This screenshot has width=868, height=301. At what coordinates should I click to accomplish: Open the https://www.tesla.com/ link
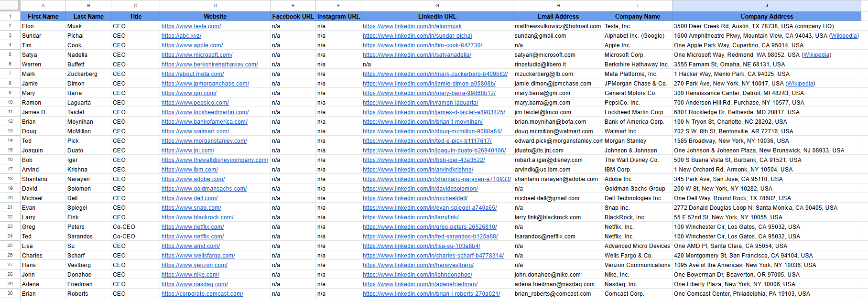coord(191,26)
